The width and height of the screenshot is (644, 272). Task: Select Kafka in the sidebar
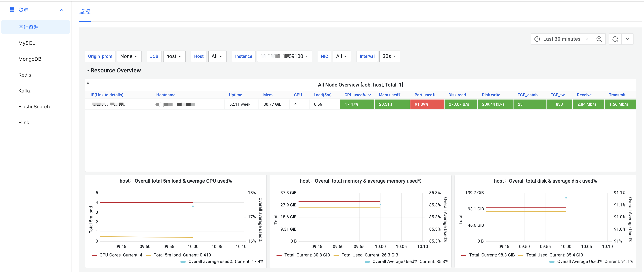point(25,91)
